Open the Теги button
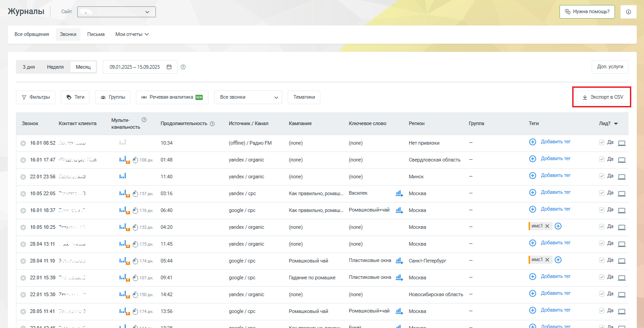The width and height of the screenshot is (644, 328). click(75, 97)
